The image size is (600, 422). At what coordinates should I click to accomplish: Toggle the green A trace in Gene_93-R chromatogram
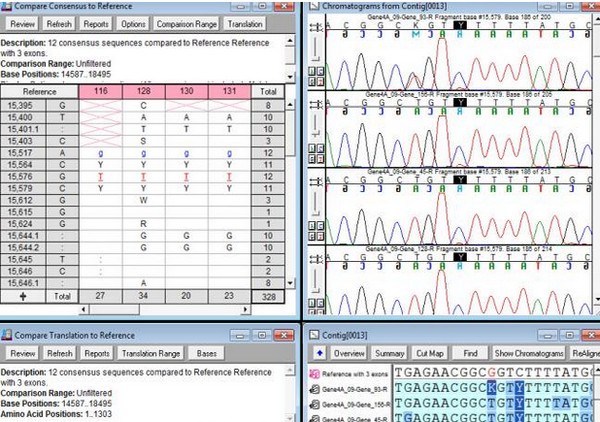312,71
